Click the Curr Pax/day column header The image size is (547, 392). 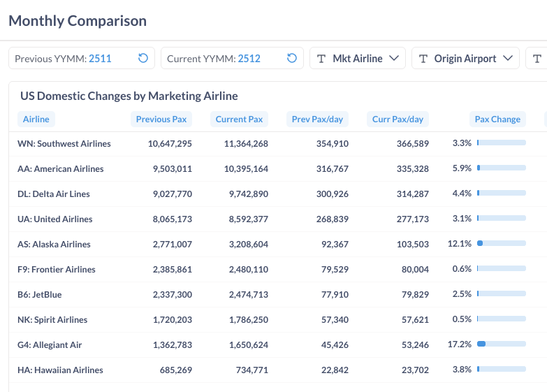tap(398, 119)
